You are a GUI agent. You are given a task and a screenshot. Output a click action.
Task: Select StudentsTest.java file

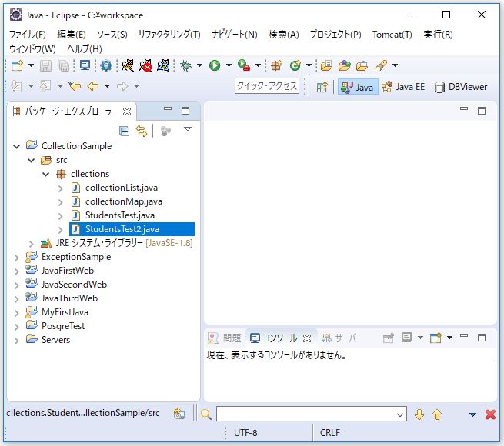[119, 215]
